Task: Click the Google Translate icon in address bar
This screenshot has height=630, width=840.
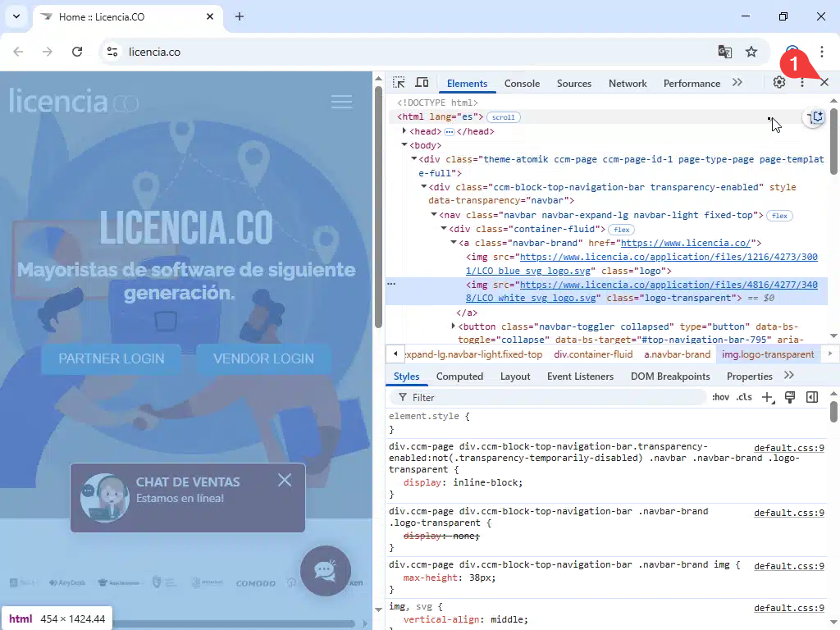Action: tap(725, 52)
